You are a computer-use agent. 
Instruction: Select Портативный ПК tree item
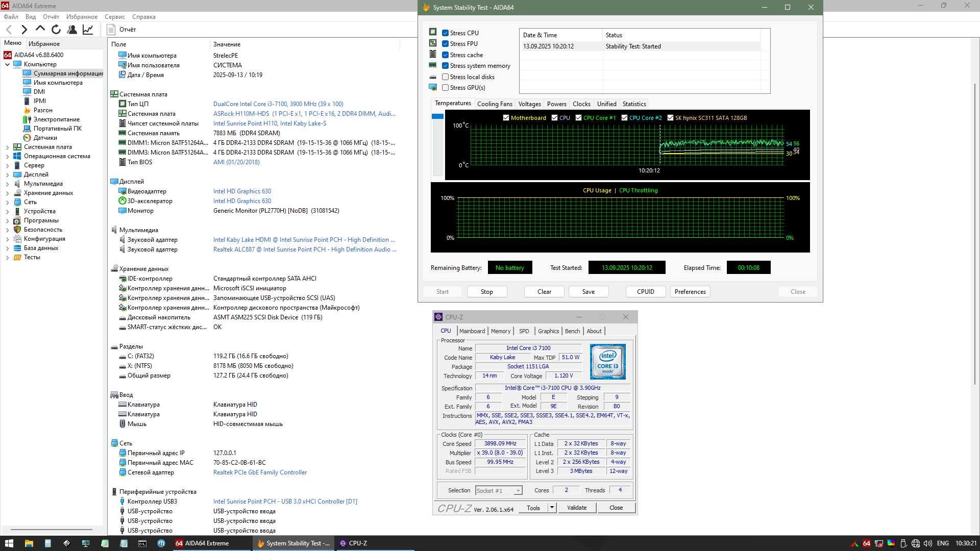coord(58,129)
